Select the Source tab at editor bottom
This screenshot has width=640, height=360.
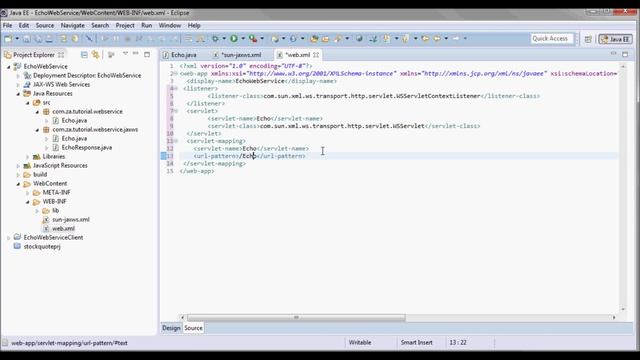(x=193, y=328)
